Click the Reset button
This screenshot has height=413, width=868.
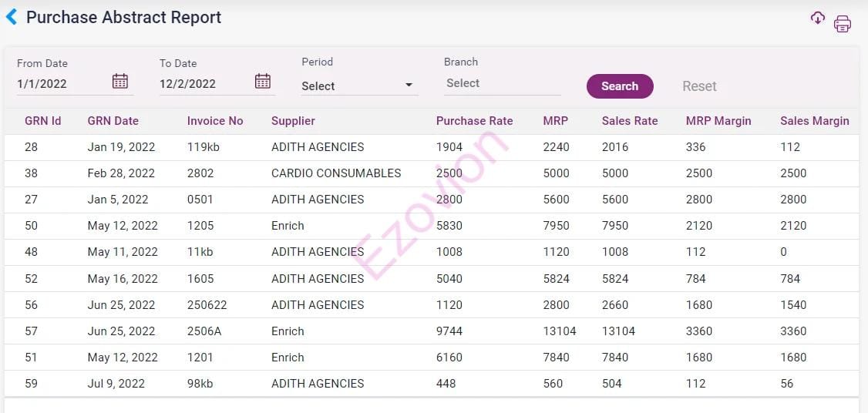coord(699,86)
